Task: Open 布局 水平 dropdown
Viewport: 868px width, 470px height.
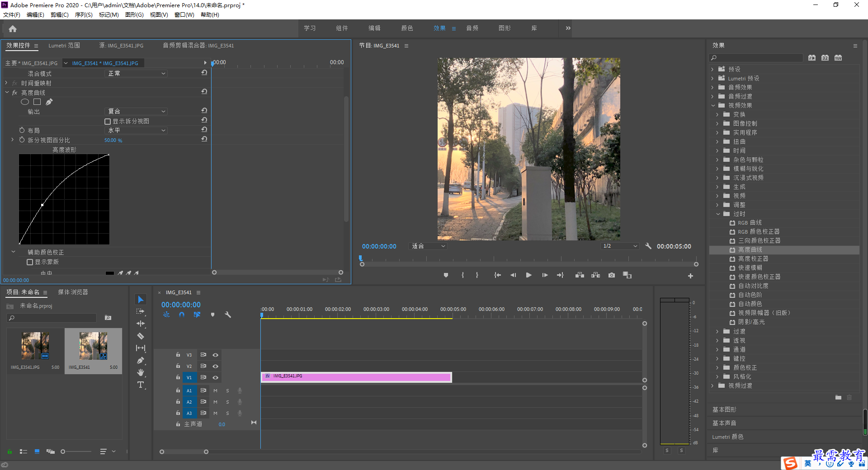Action: (137, 130)
